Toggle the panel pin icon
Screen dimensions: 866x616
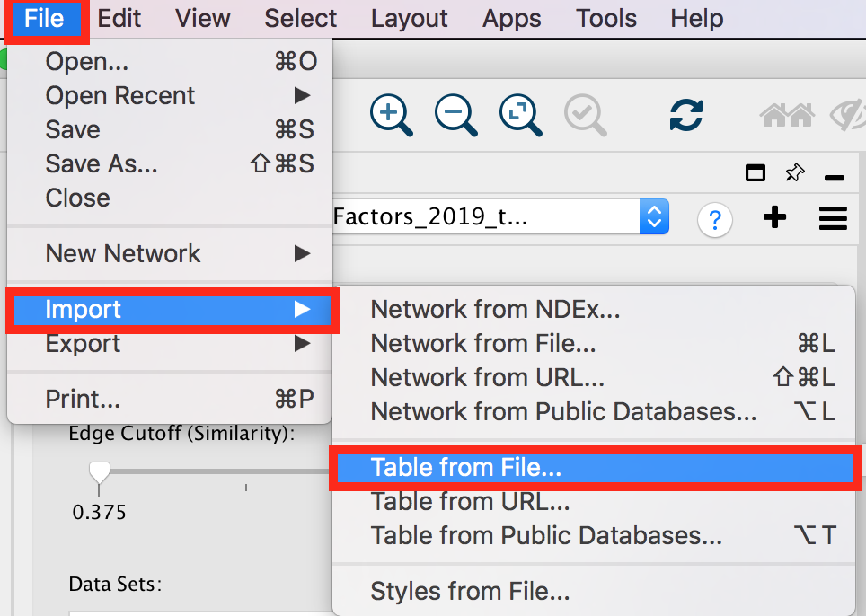(x=795, y=173)
